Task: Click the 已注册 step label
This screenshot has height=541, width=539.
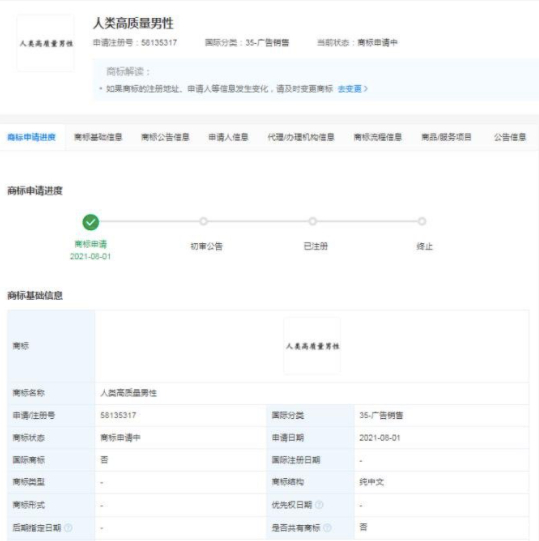Action: 315,246
